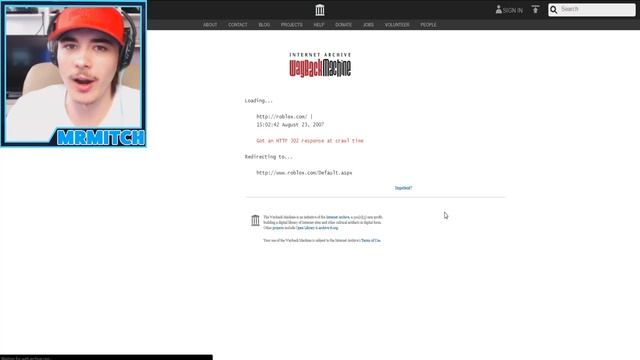Open the SIGN IN link
Screen dimensions: 640x360
[x=513, y=10]
